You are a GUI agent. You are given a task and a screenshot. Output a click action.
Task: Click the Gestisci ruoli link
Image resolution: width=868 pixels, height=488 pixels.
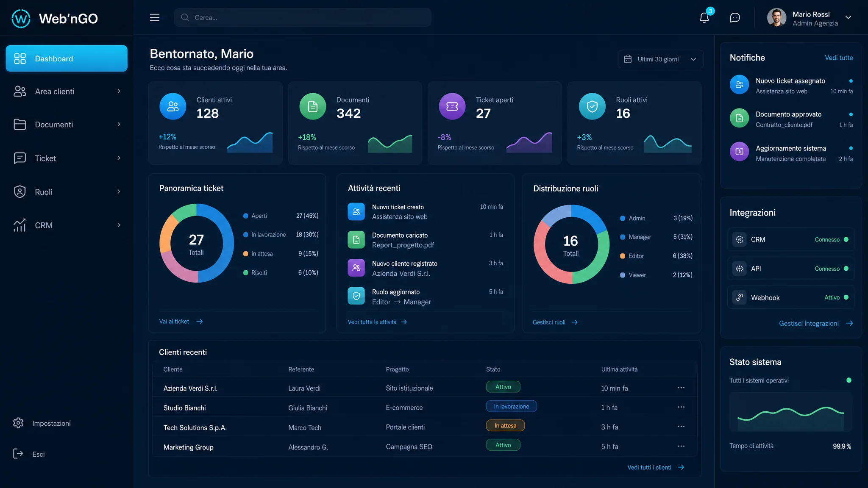pos(555,322)
